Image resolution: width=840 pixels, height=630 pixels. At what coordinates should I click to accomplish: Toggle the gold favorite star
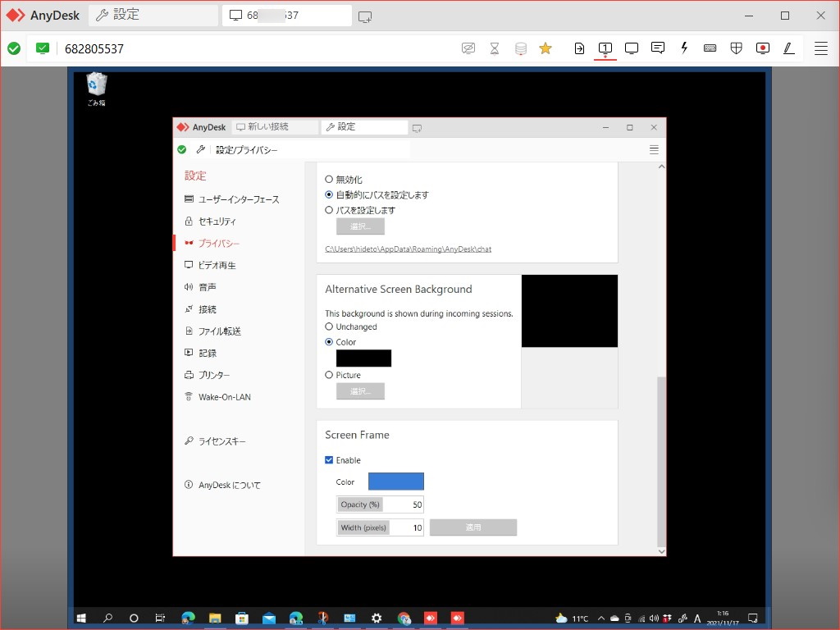coord(546,48)
